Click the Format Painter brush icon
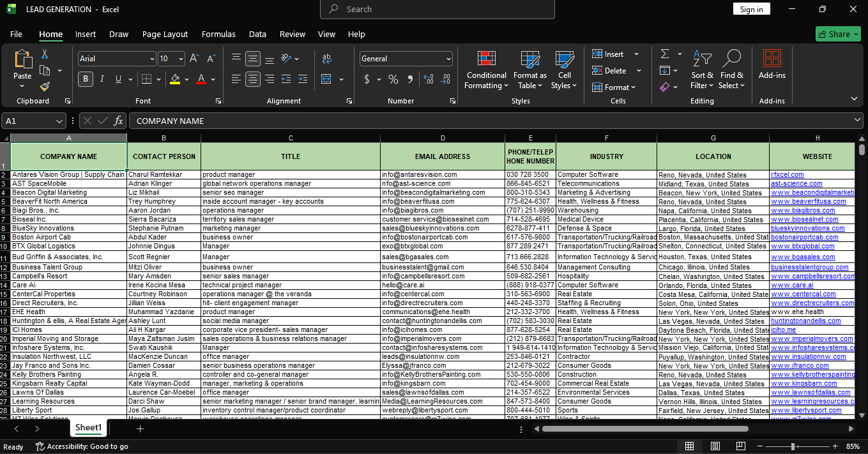This screenshot has width=868, height=454. click(45, 86)
